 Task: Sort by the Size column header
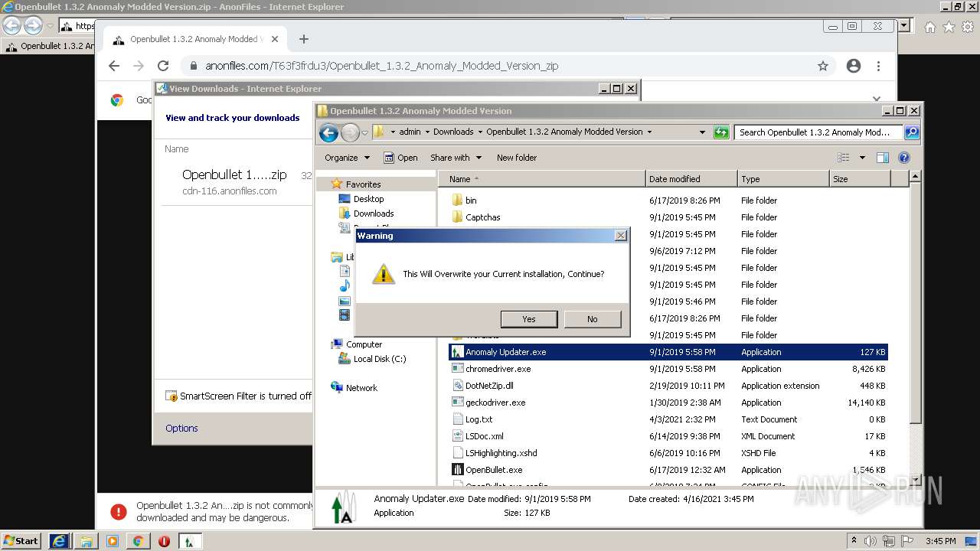tap(861, 179)
